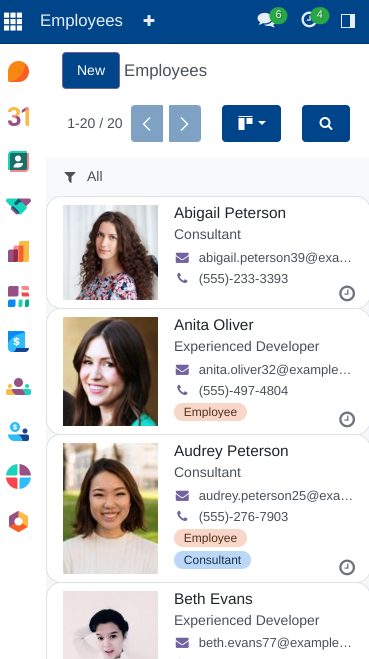The width and height of the screenshot is (369, 659).
Task: Open the four-color circle app icon
Action: point(18,476)
